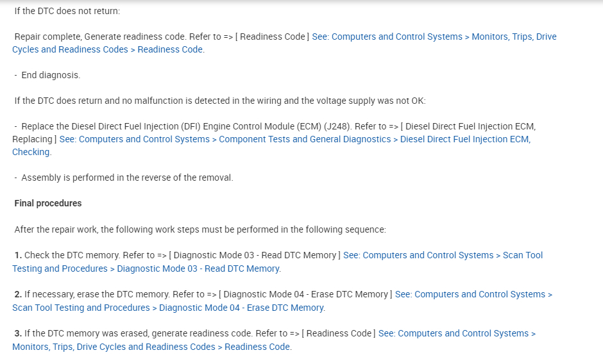Viewport: 603px width, 364px height.
Task: Click the "End diagnosis." line
Action: 51,75
